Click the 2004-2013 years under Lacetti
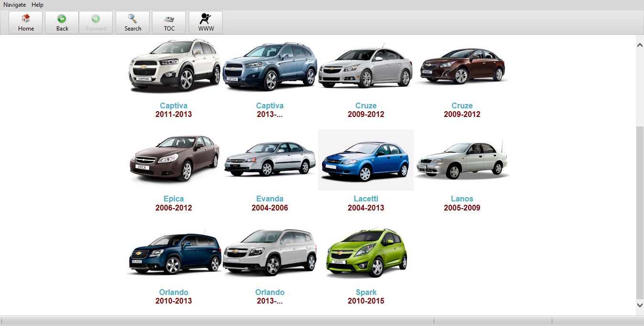644x326 pixels. click(366, 208)
